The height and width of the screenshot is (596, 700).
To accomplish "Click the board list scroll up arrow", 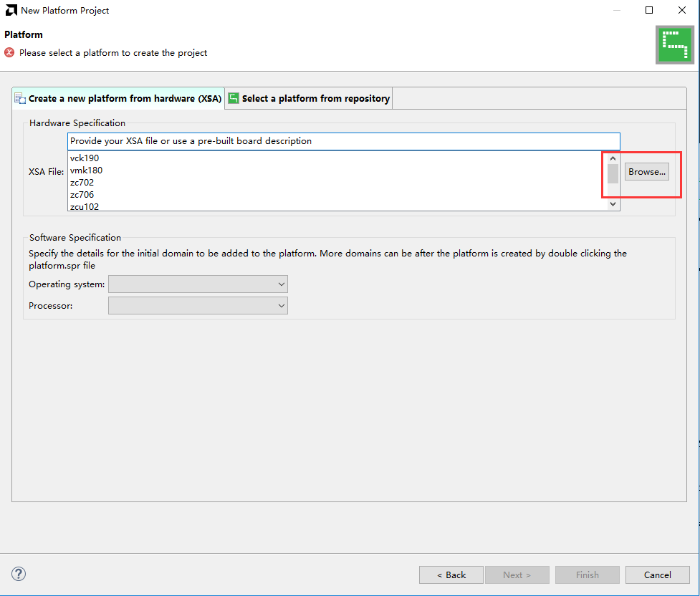I will click(613, 158).
